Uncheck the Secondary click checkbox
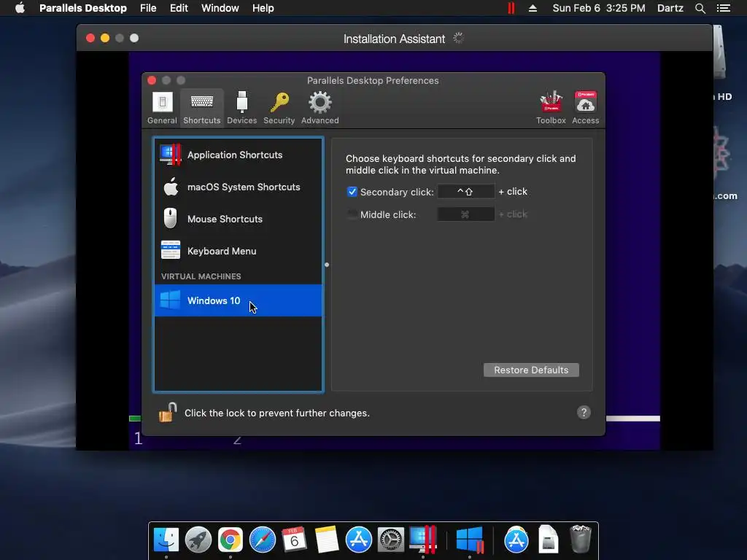Screen dimensions: 747x560 click(352, 192)
